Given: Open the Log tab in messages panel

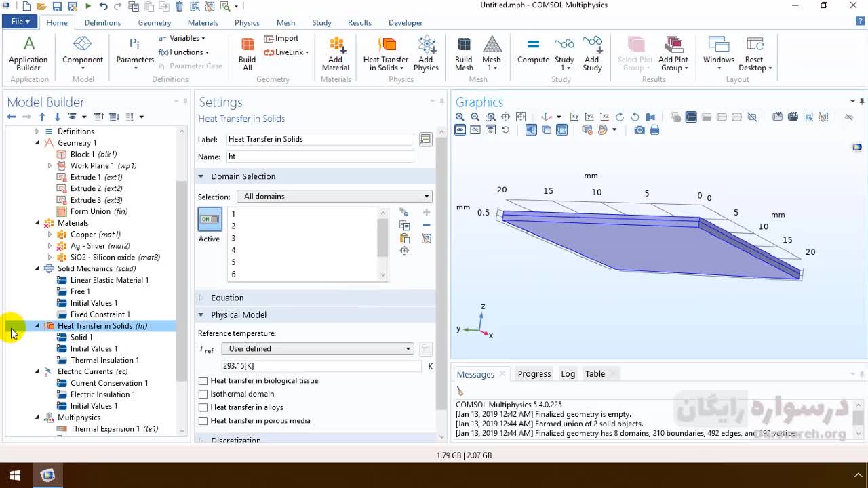Looking at the screenshot, I should 568,374.
